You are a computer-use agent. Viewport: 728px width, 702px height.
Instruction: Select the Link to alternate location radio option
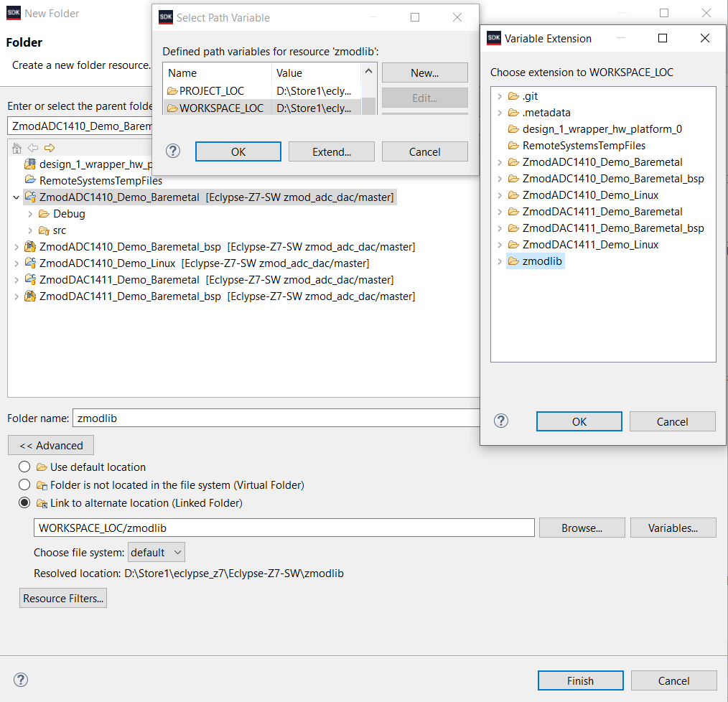coord(24,503)
